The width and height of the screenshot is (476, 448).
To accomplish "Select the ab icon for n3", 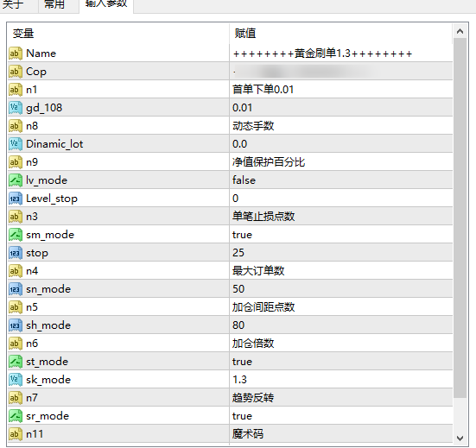I will [x=16, y=217].
